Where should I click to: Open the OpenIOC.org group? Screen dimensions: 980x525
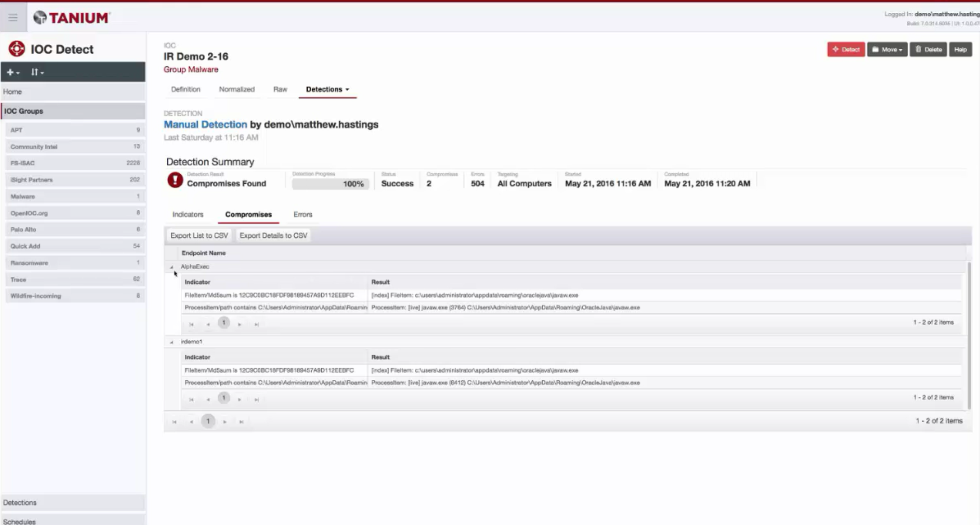[75, 213]
